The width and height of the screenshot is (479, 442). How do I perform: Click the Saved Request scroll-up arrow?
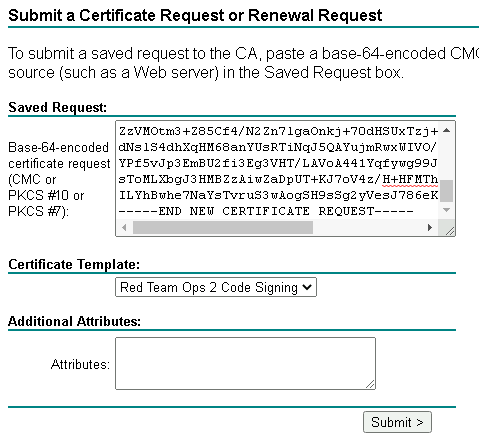(447, 130)
